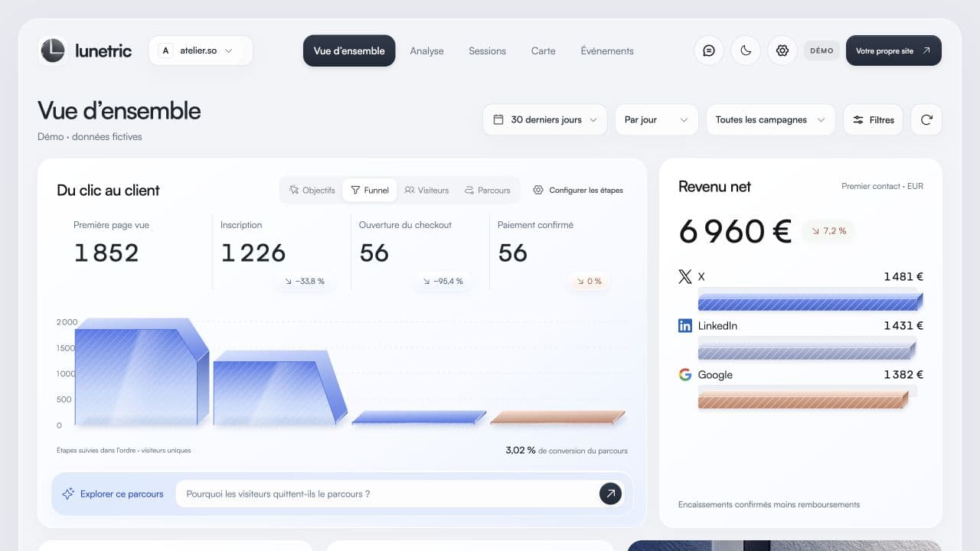Click the X logo in revenue sources
The height and width of the screenshot is (551, 980).
[685, 277]
